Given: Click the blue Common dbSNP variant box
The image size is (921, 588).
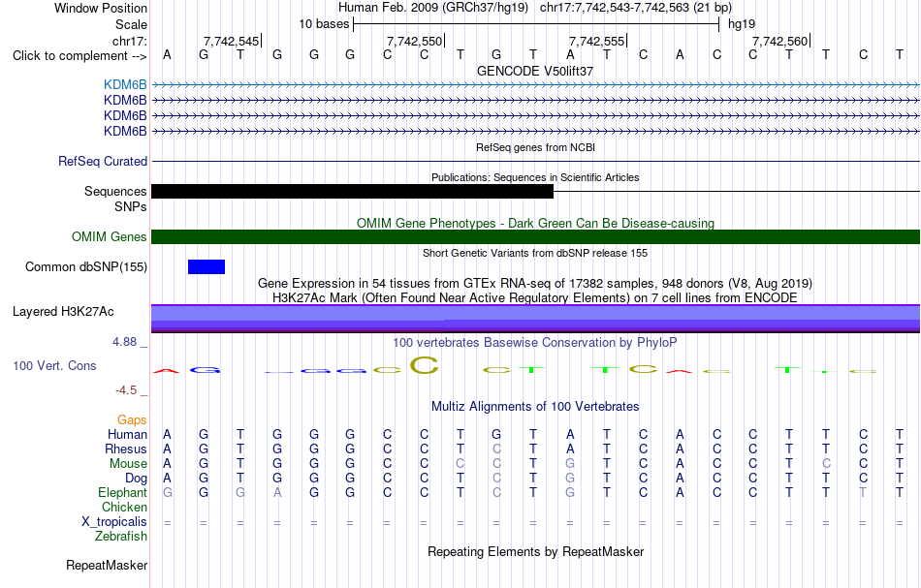Looking at the screenshot, I should click(206, 267).
